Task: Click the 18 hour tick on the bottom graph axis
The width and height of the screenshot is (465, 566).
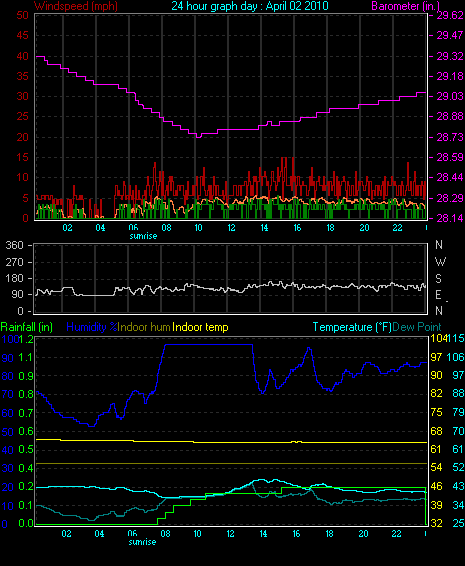Action: click(330, 534)
